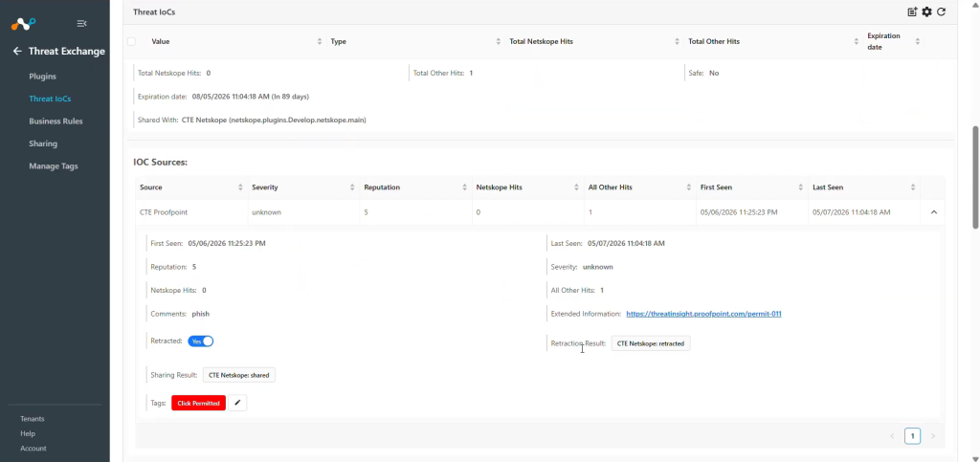Click the Click Permitted red tag
This screenshot has width=980, height=462.
point(198,404)
